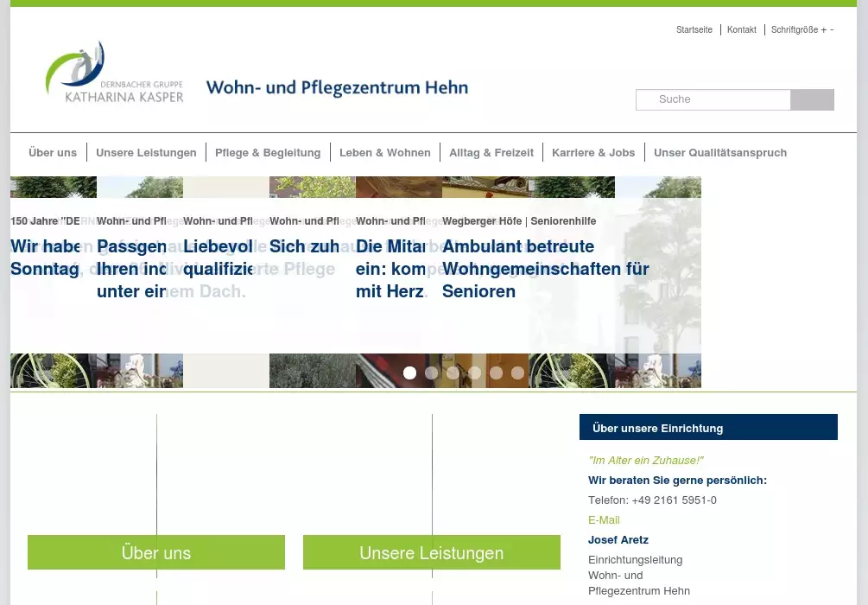Click into the Suche search field
This screenshot has height=605, width=868.
[713, 99]
